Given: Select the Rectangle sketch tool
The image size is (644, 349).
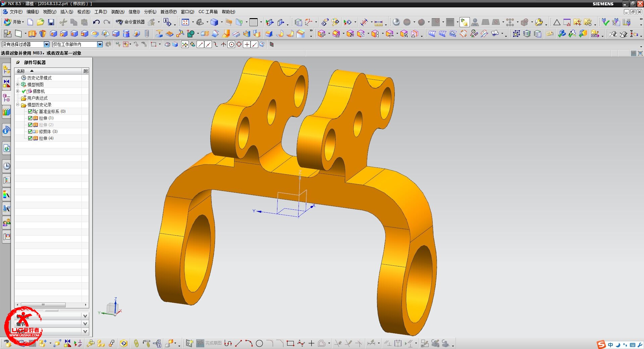Looking at the screenshot, I should (x=290, y=343).
